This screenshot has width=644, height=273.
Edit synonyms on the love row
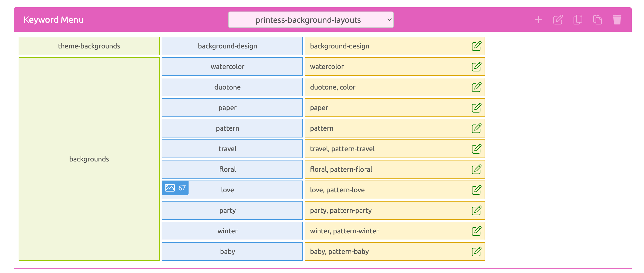(x=477, y=190)
